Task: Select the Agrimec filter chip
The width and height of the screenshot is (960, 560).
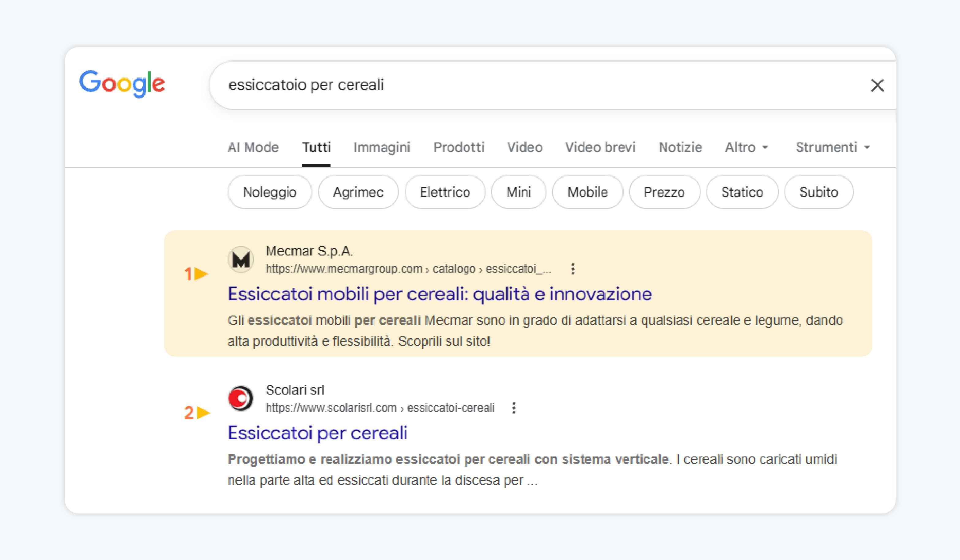Action: (x=358, y=192)
